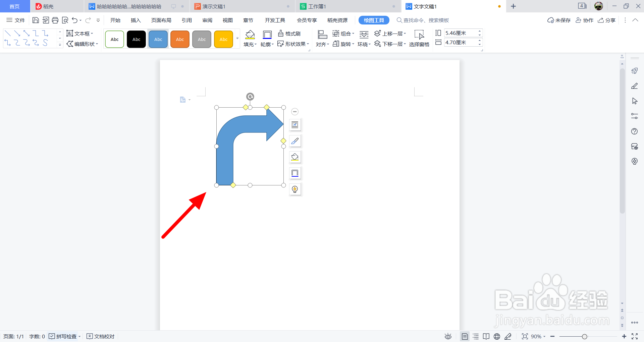Switch to reading view icon

(486, 336)
